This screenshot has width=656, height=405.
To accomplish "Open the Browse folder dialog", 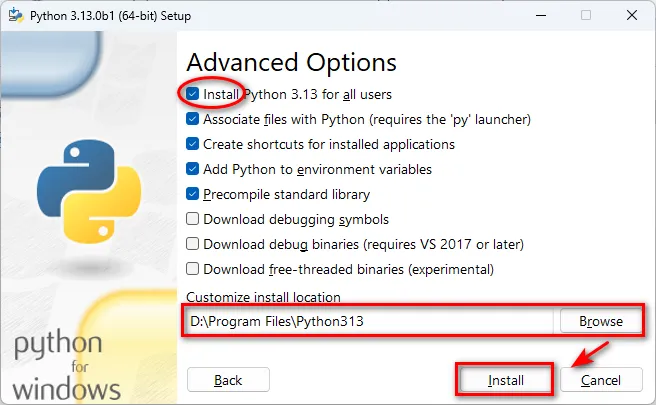I will (x=601, y=321).
